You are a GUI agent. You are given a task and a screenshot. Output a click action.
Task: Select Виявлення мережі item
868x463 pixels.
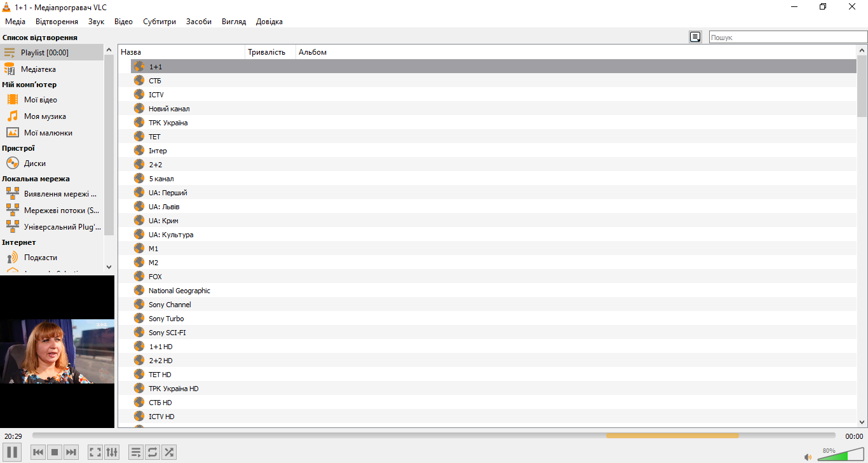click(51, 194)
